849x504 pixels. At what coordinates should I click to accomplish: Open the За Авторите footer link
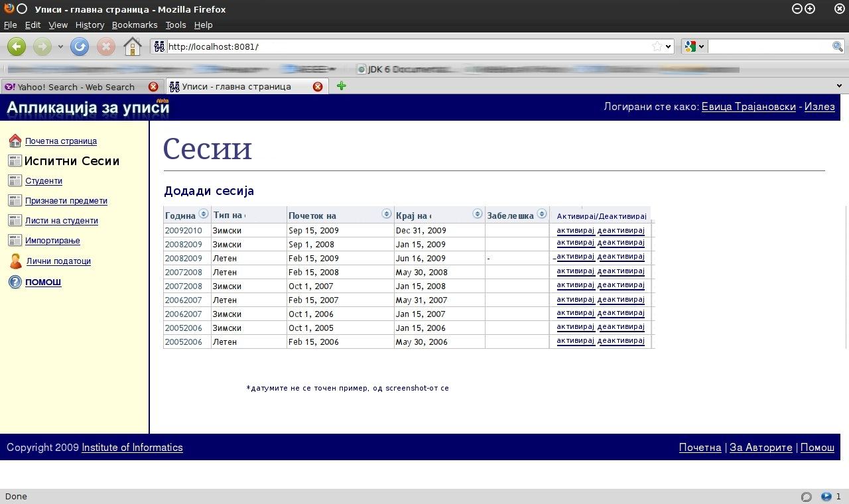pos(761,448)
